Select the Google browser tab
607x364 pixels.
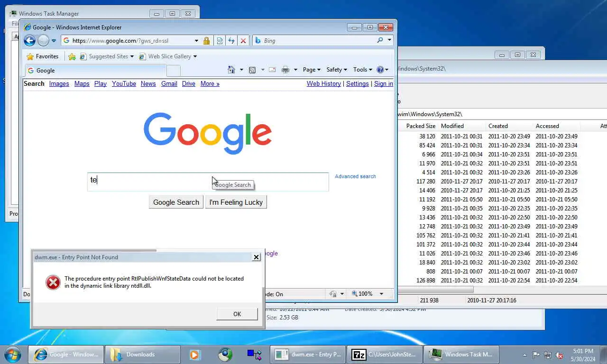[x=95, y=71]
